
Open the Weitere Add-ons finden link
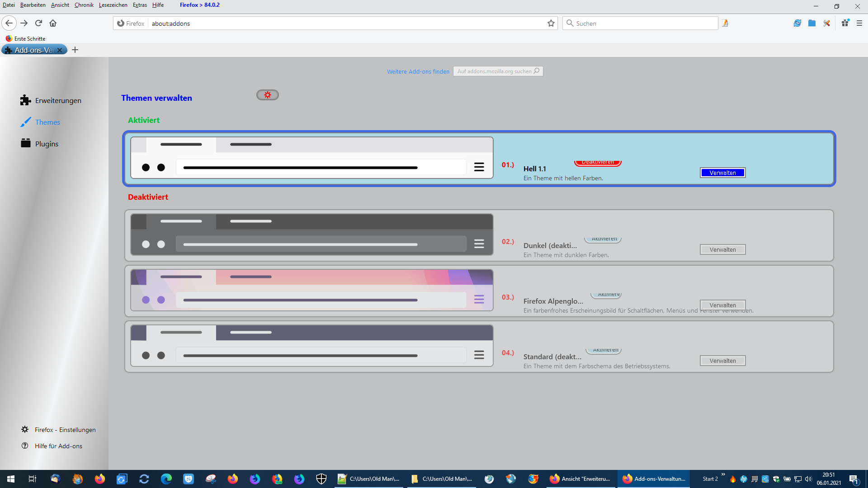pyautogui.click(x=418, y=71)
